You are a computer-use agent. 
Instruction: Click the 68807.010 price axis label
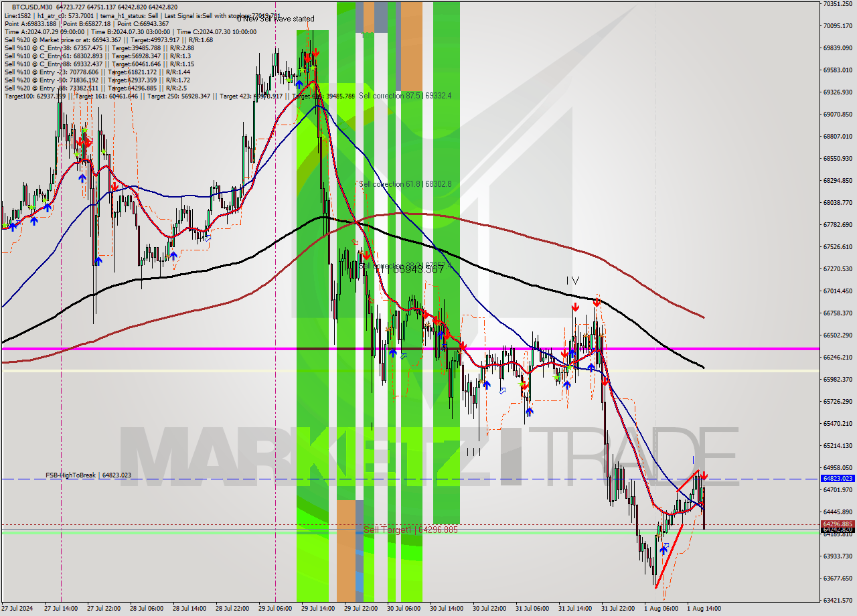click(838, 136)
